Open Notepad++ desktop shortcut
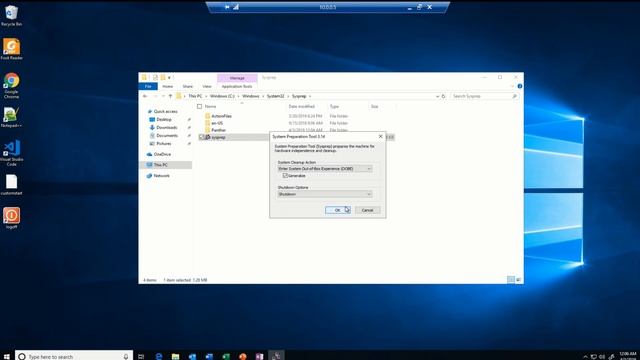Image resolution: width=640 pixels, height=360 pixels. [x=11, y=118]
